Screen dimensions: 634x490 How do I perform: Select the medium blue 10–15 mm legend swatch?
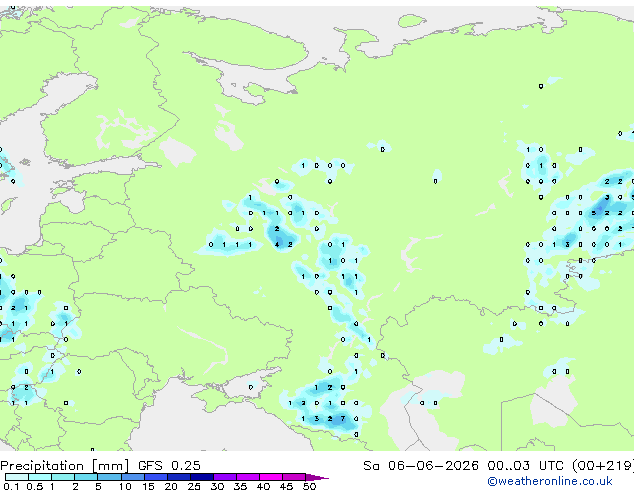pyautogui.click(x=133, y=477)
